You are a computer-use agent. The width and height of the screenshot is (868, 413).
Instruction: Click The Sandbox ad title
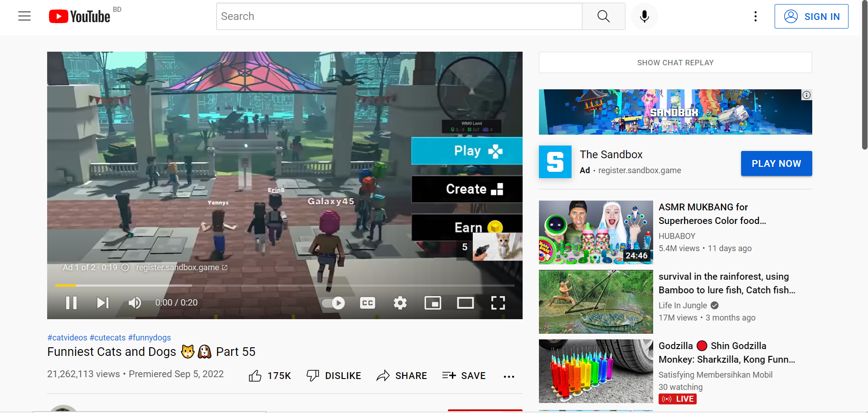[611, 155]
